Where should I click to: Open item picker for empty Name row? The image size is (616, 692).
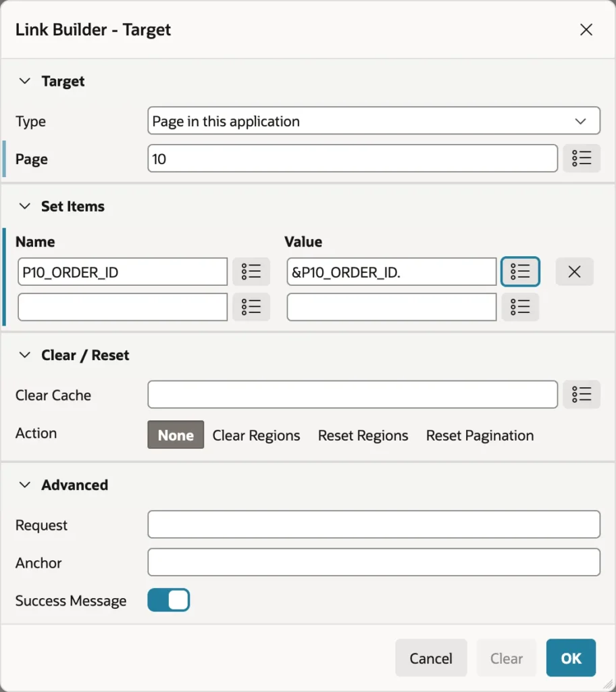pos(251,307)
